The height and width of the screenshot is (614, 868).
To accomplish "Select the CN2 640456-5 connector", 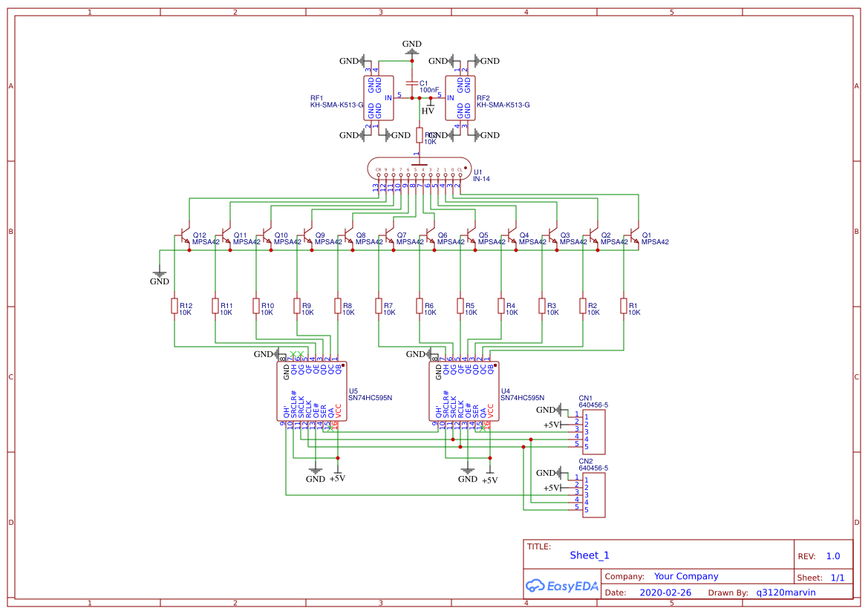I will click(x=594, y=494).
